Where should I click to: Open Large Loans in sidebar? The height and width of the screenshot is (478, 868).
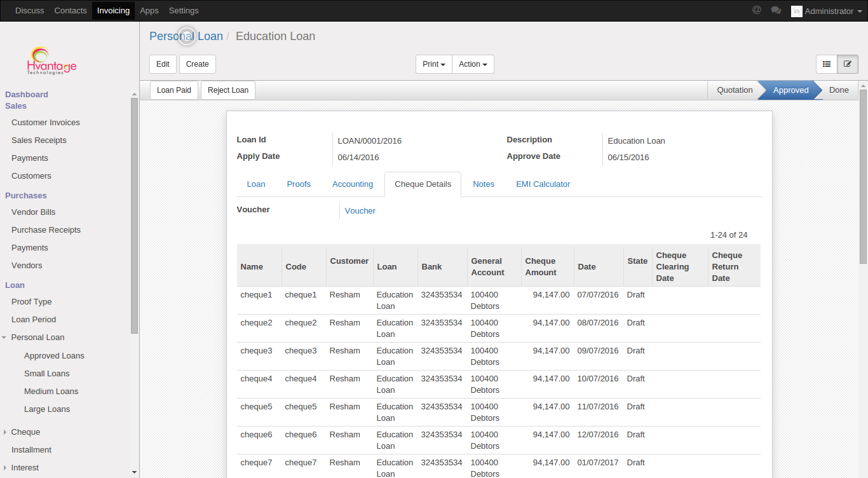tap(47, 409)
